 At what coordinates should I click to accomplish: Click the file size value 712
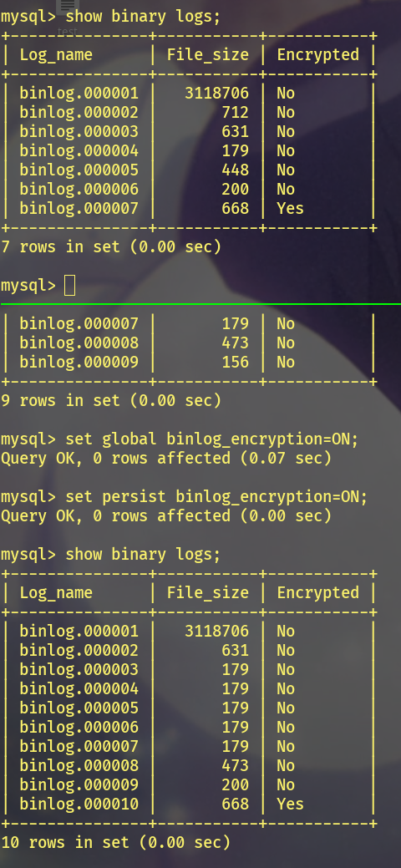click(236, 113)
